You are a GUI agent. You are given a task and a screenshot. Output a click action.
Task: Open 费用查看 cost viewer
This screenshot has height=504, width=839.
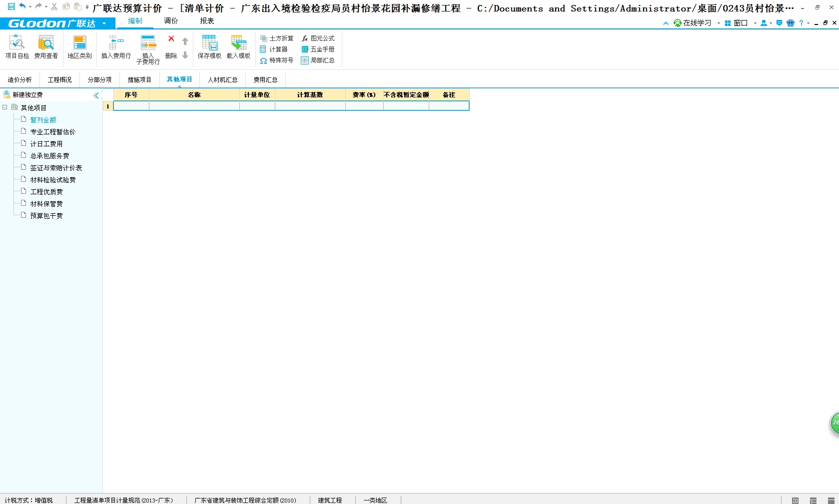click(x=46, y=47)
